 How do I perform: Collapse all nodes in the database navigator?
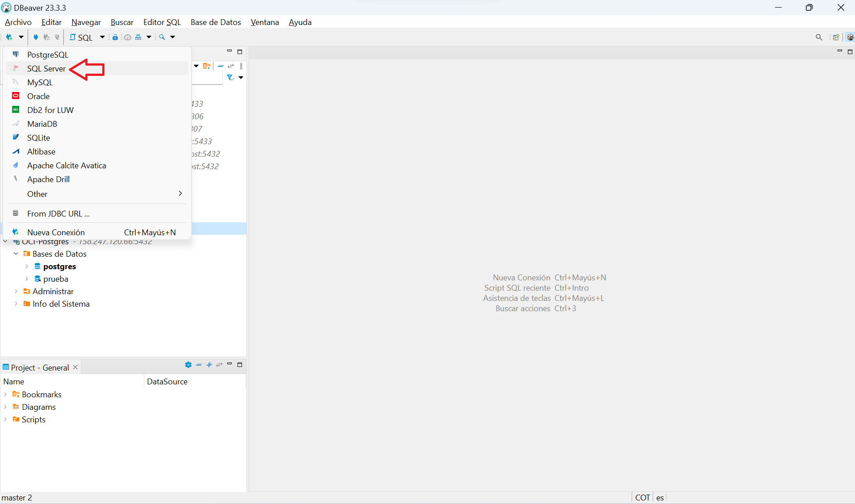point(221,66)
